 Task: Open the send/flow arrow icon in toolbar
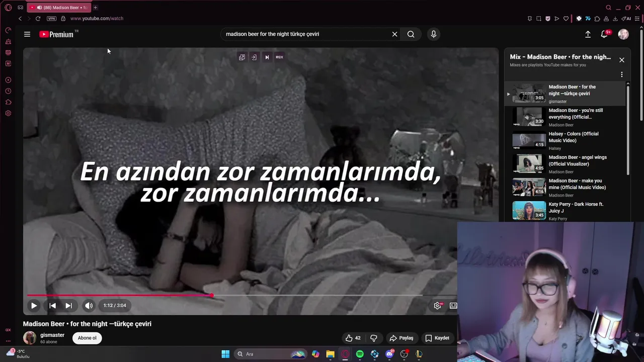click(x=556, y=19)
